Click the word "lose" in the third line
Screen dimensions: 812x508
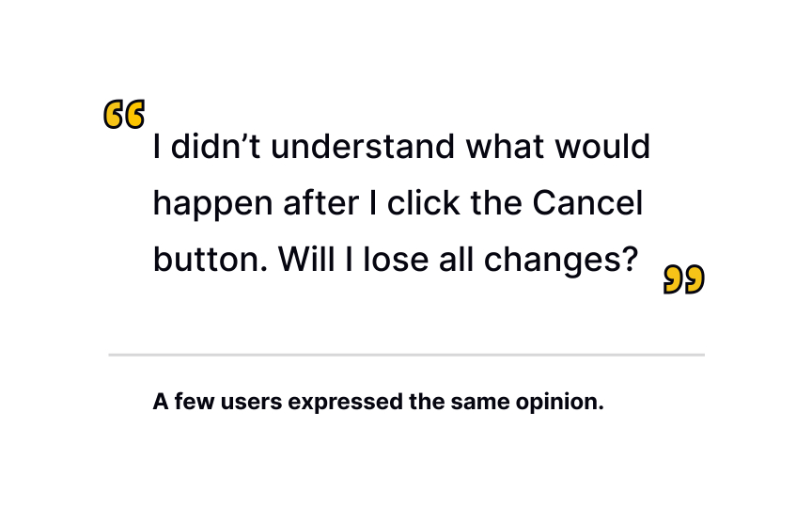pos(396,260)
